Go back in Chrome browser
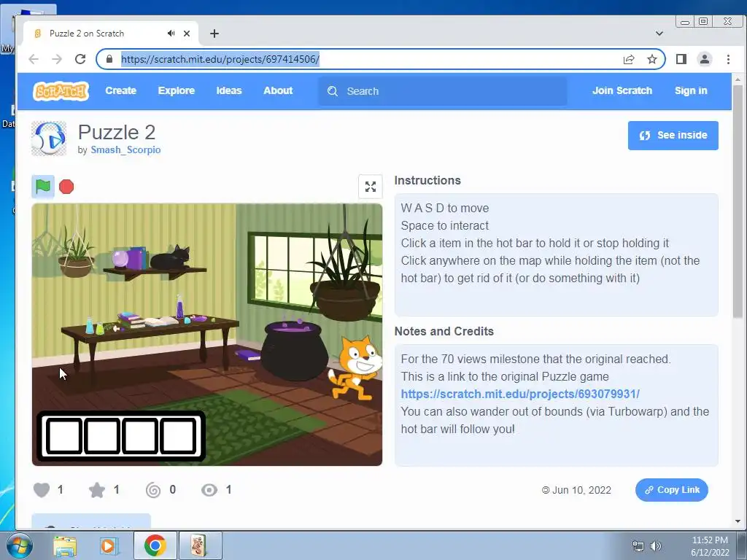 (34, 59)
